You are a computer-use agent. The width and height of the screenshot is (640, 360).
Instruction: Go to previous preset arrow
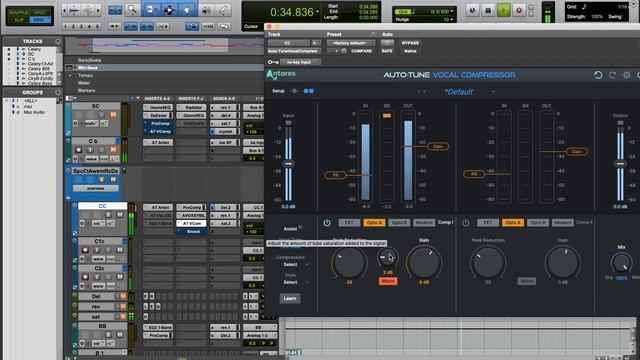[419, 92]
